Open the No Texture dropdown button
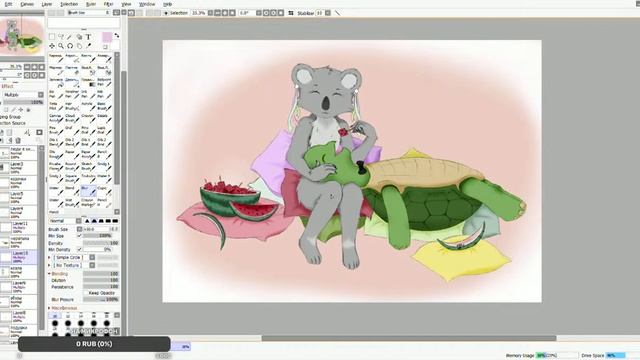 [x=92, y=265]
